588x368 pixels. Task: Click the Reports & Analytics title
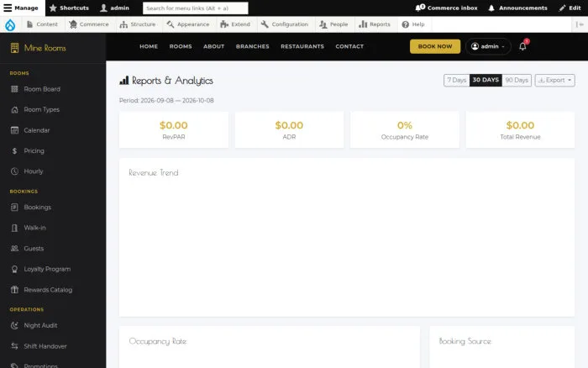click(166, 81)
